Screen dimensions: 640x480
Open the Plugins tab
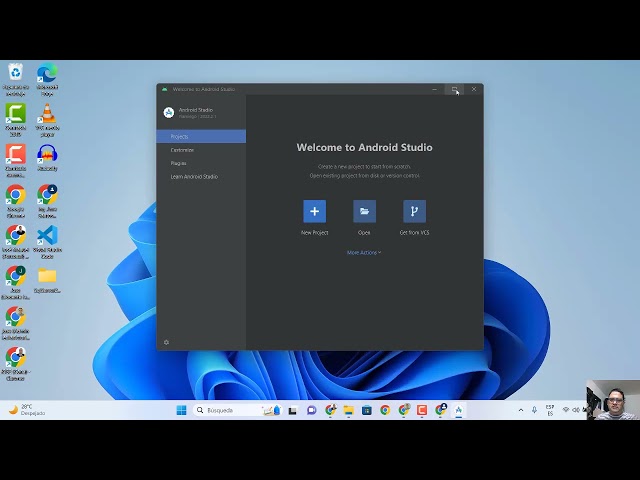tap(201, 163)
